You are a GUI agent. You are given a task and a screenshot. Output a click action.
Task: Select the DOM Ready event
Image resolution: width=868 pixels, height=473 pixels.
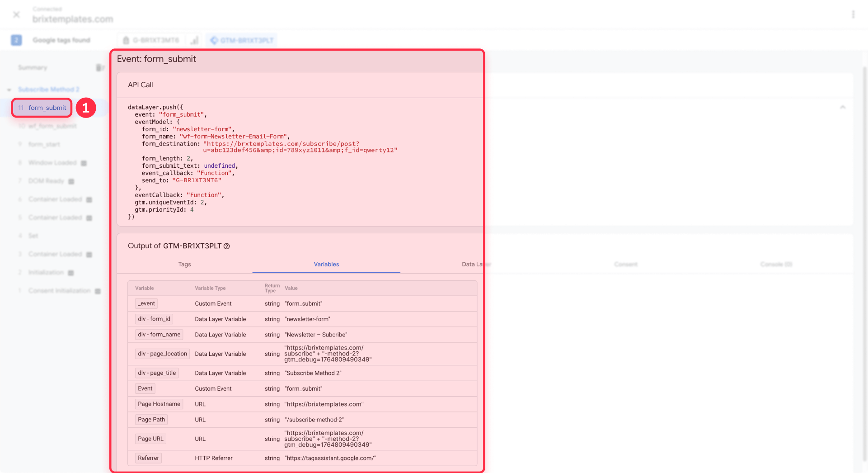[46, 181]
